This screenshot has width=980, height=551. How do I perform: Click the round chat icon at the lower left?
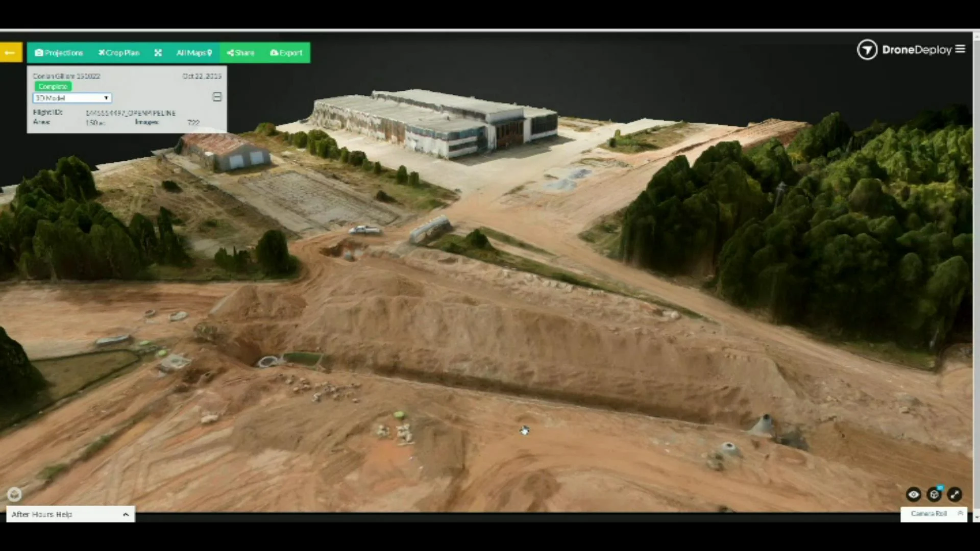[x=14, y=494]
